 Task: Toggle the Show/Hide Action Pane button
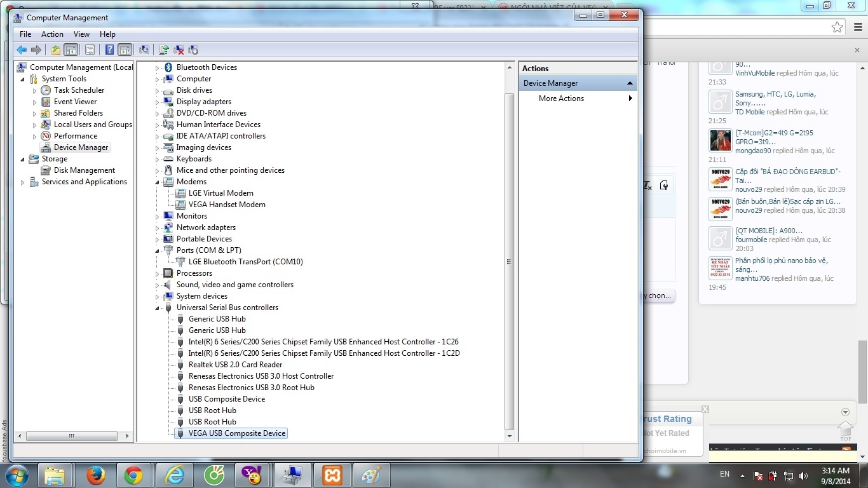coord(125,50)
